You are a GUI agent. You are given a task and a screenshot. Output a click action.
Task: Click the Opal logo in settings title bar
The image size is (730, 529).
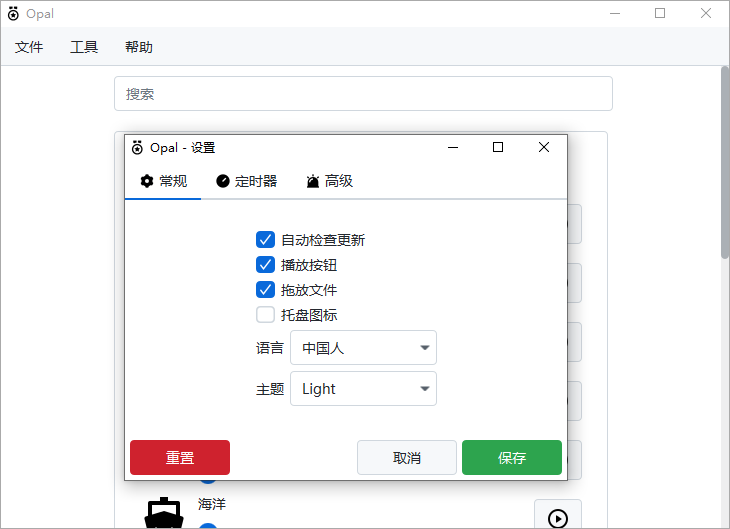[137, 148]
